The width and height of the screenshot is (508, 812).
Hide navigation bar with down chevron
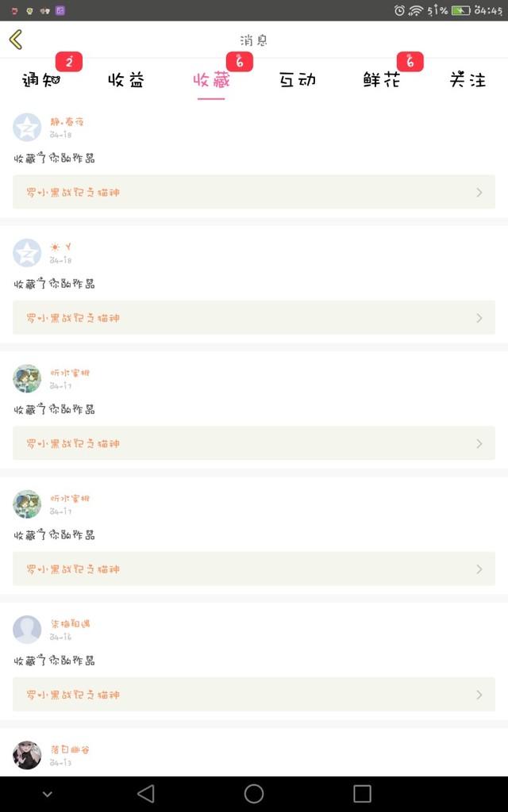[47, 795]
